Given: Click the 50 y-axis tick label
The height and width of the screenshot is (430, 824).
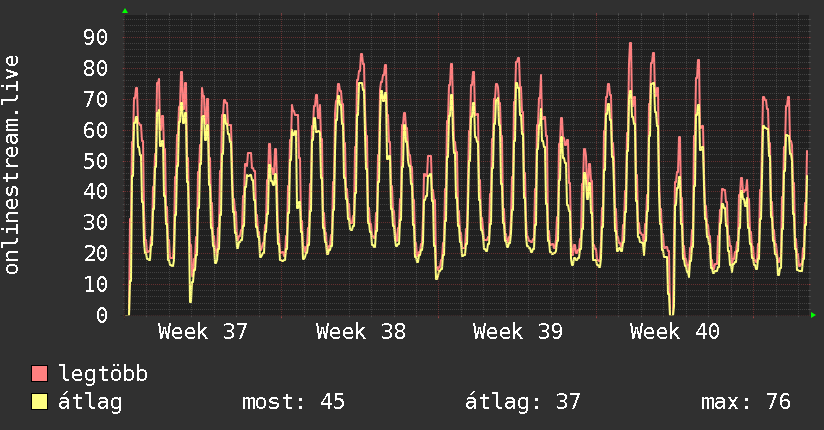Looking at the screenshot, I should pyautogui.click(x=96, y=161).
